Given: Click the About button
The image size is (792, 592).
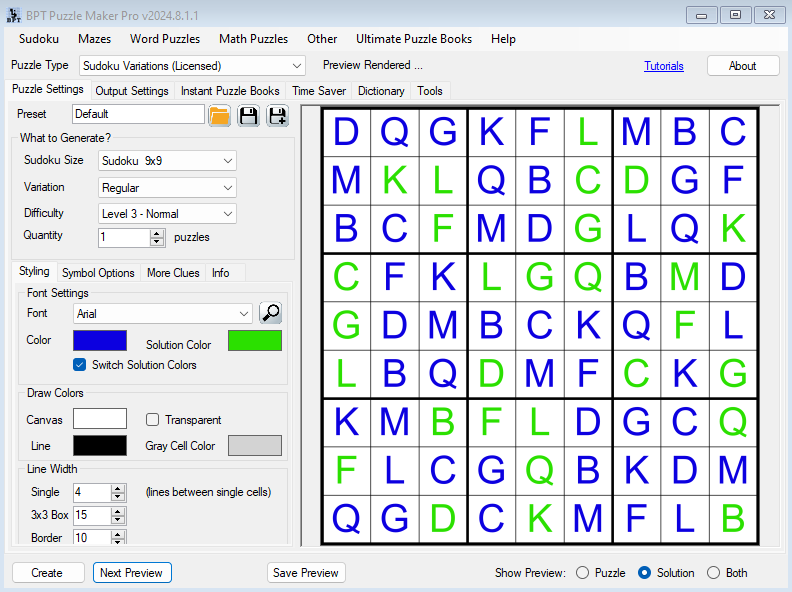Looking at the screenshot, I should tap(742, 66).
